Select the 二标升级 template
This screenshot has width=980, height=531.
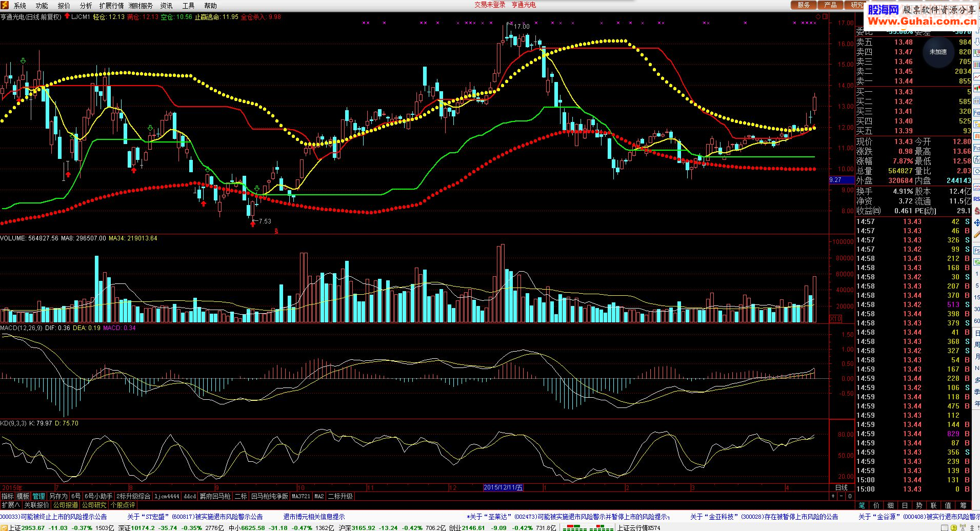click(340, 496)
